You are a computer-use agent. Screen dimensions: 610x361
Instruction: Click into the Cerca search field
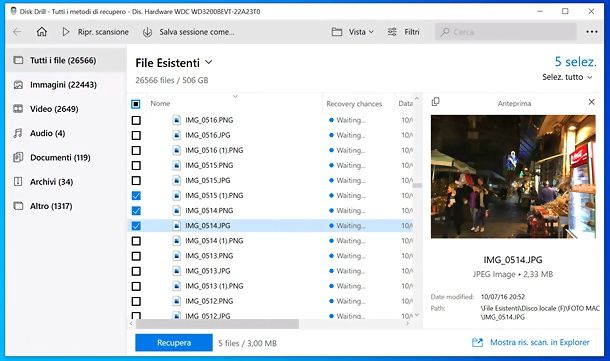coord(505,32)
